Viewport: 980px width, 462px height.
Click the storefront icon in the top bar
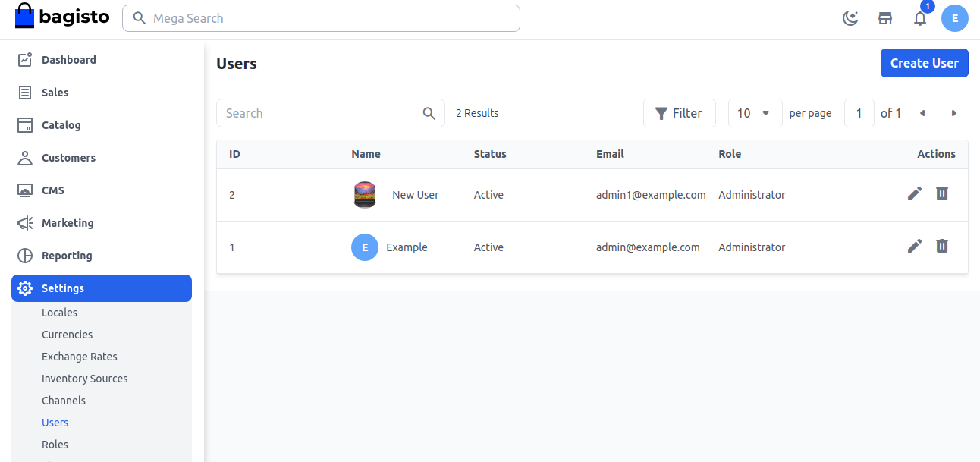[885, 17]
